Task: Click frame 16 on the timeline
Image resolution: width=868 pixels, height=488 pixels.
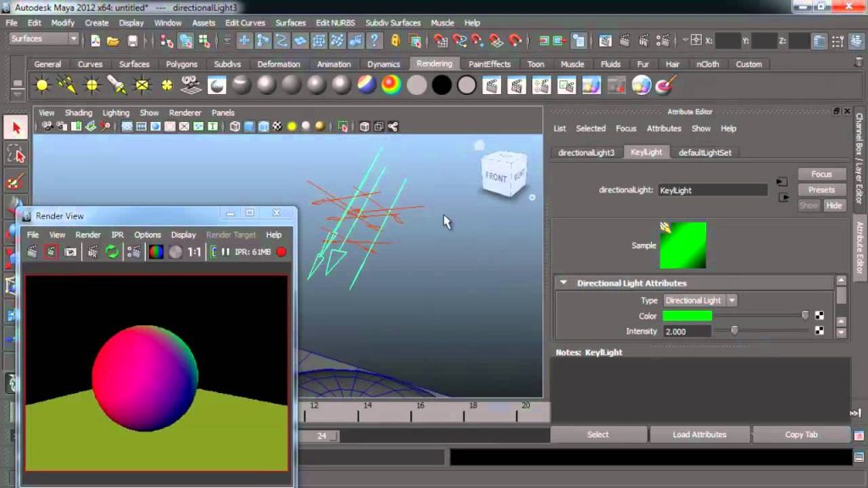Action: coord(420,411)
